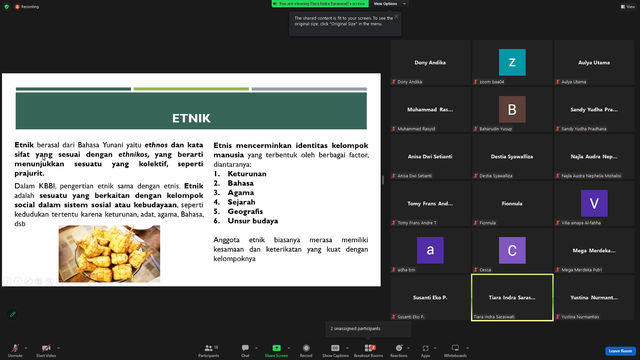Click the ketupat photo on the slide
Viewport: 640px width, 360px height.
(109, 253)
